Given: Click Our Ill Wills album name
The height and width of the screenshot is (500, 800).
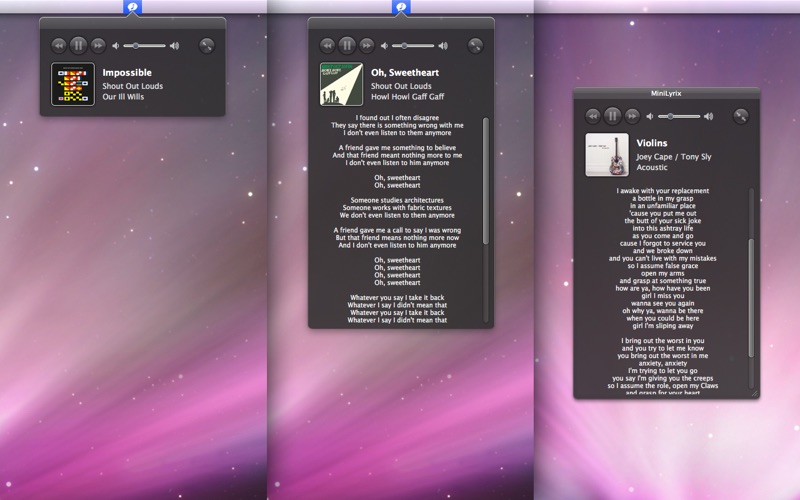Looking at the screenshot, I should click(123, 97).
